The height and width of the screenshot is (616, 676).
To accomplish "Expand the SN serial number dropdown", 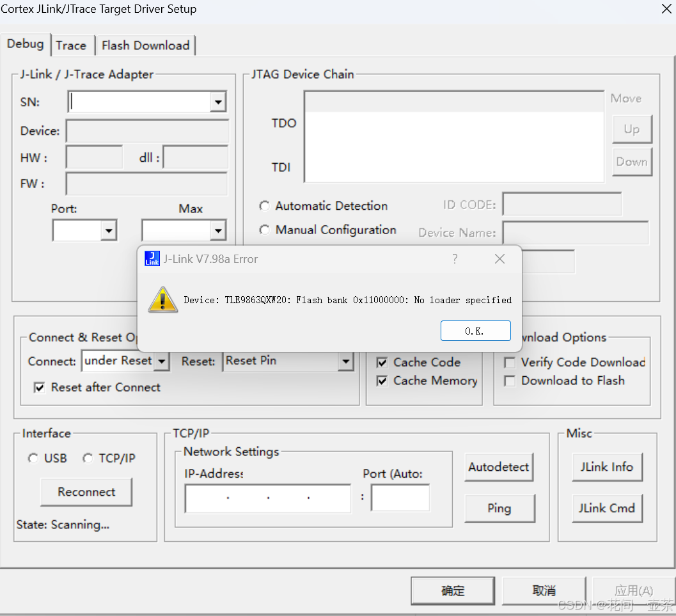I will [218, 102].
